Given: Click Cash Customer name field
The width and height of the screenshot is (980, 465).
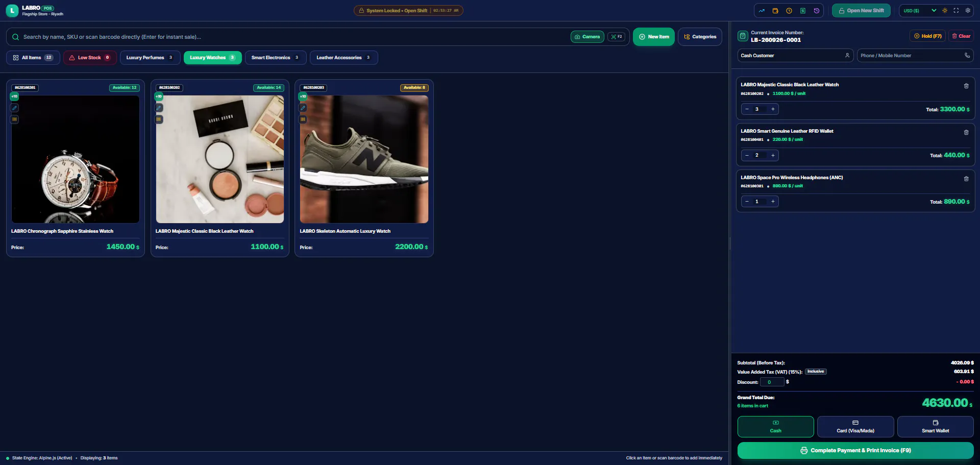Looking at the screenshot, I should coord(795,56).
